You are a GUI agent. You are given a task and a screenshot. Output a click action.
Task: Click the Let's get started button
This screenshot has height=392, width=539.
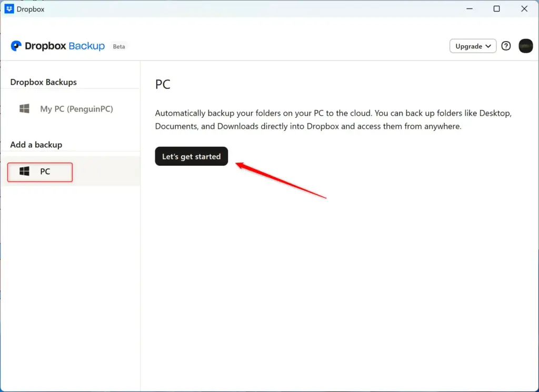pyautogui.click(x=191, y=156)
